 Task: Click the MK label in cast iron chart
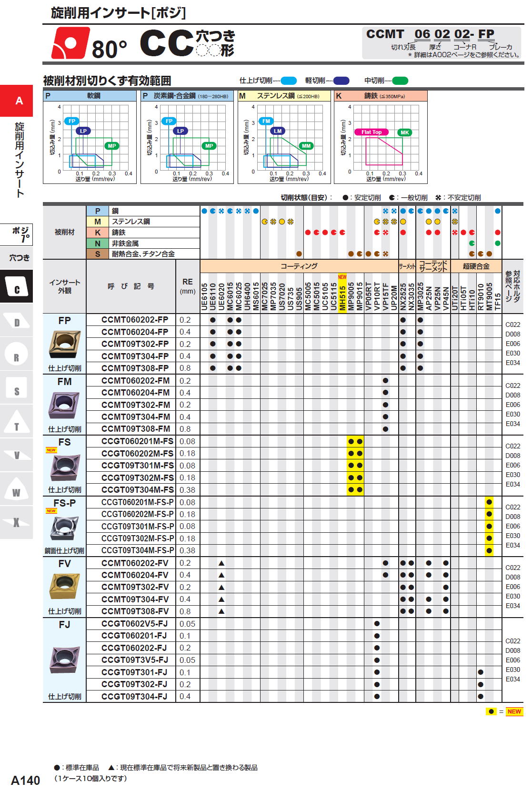click(x=404, y=132)
